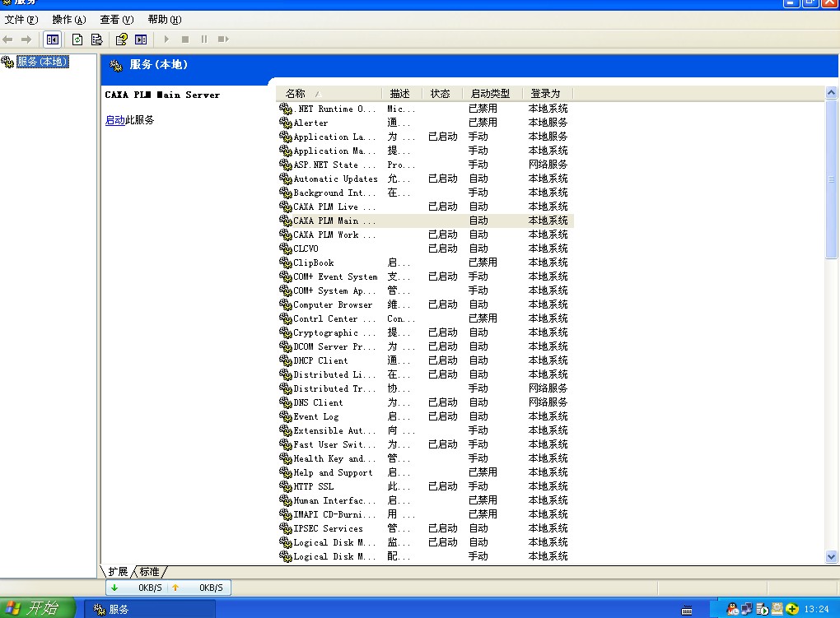This screenshot has height=618, width=840.
Task: Click the 启动 link to start service
Action: [x=114, y=120]
